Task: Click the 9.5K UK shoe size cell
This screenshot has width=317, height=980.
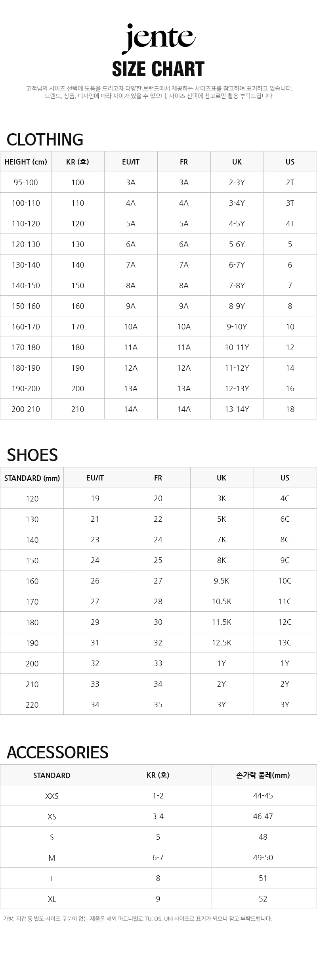Action: pos(222,581)
